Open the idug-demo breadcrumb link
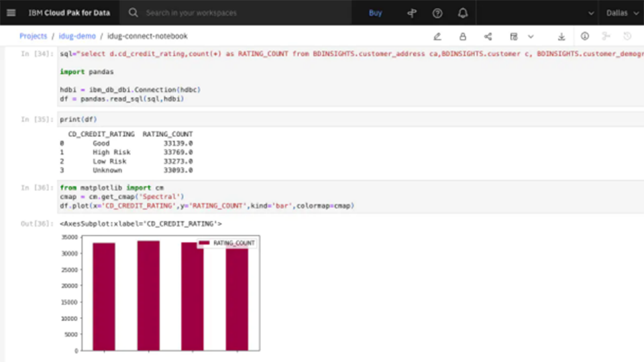The height and width of the screenshot is (362, 644). (x=77, y=36)
